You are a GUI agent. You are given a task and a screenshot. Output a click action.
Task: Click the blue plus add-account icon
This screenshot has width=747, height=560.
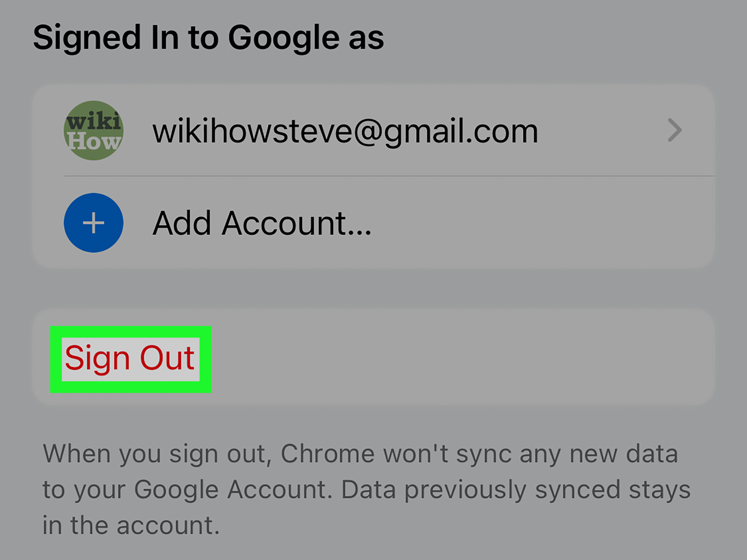coord(94,223)
